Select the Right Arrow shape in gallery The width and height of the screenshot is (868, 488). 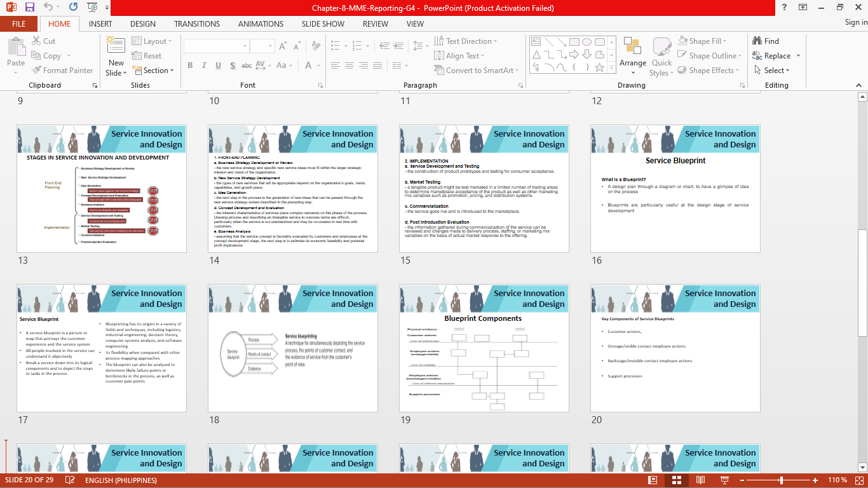coord(574,55)
